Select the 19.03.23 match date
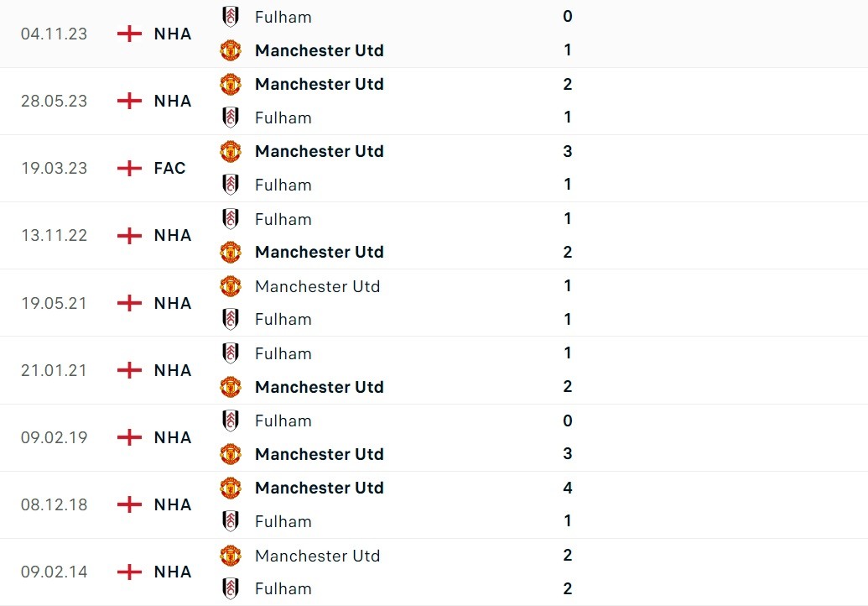Viewport: 868px width, 606px height. click(x=54, y=168)
